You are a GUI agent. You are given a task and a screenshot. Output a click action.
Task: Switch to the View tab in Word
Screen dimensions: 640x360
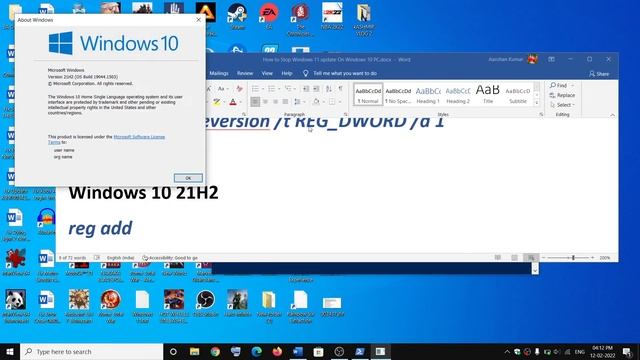click(x=267, y=73)
